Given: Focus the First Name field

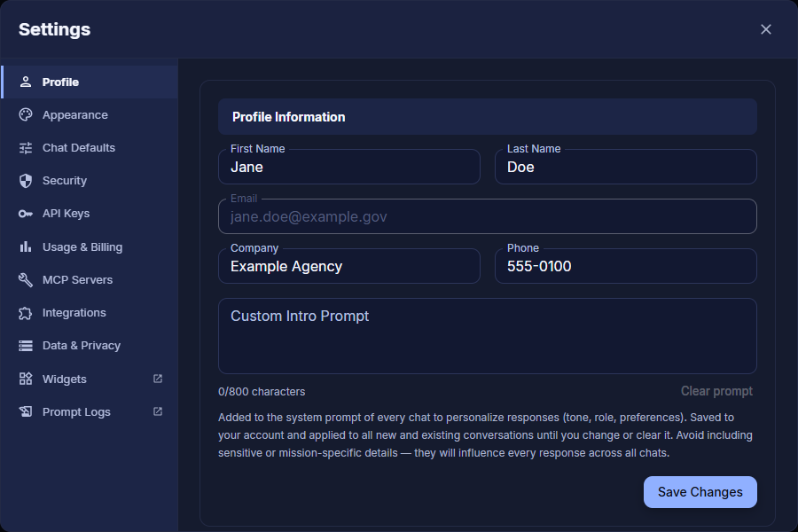Looking at the screenshot, I should tap(349, 167).
